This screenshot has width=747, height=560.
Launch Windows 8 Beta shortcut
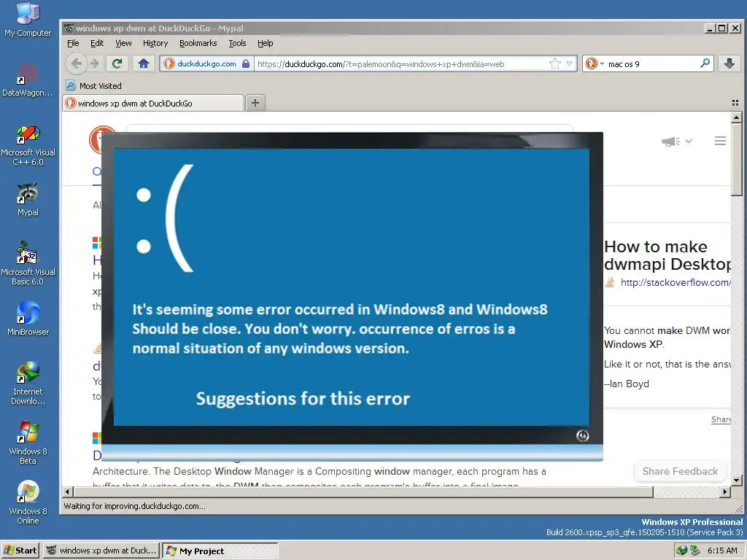tap(28, 443)
